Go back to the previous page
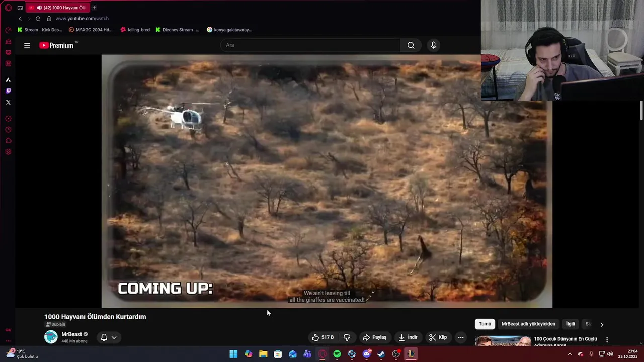 20,19
